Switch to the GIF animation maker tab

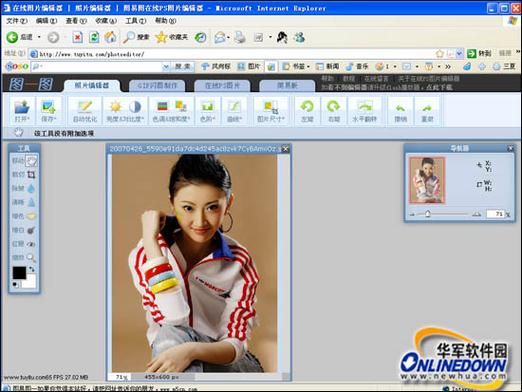pyautogui.click(x=157, y=86)
